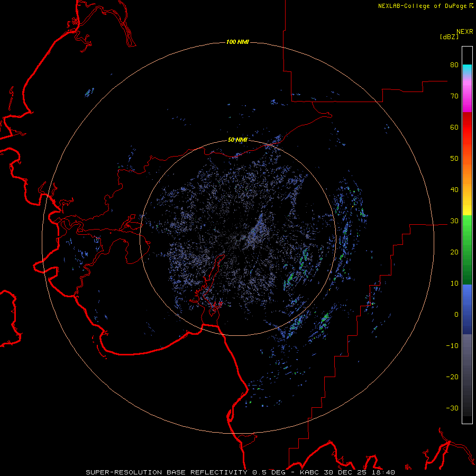Click the [dBZ] units label
Screen dimensions: 476x476
tap(449, 37)
